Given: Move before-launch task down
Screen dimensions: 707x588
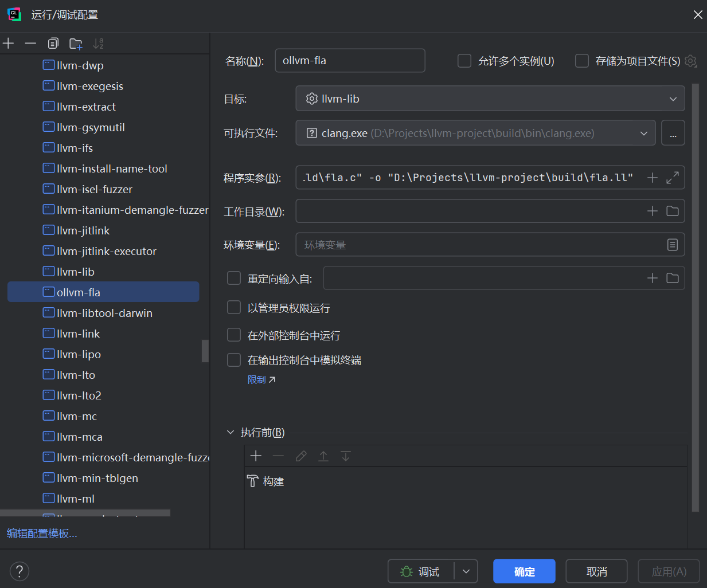Looking at the screenshot, I should coord(346,456).
